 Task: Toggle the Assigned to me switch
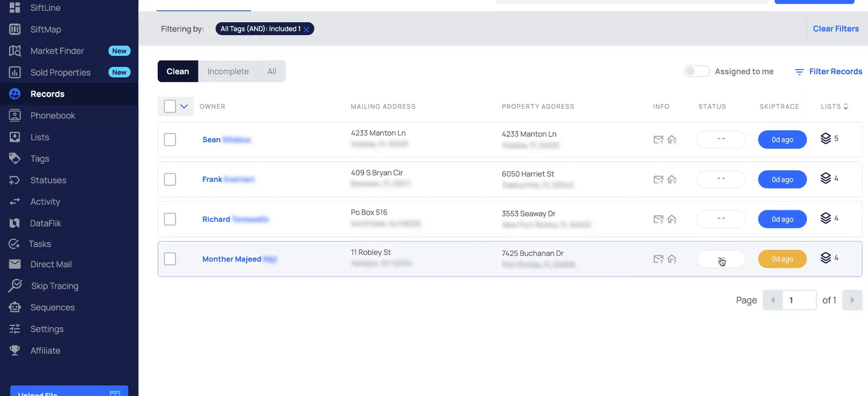click(697, 71)
